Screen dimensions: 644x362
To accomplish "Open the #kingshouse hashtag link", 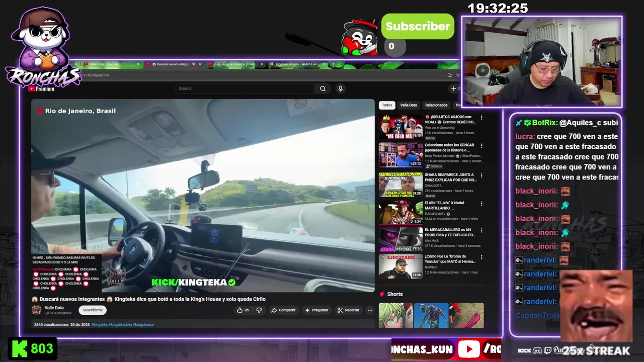I will [x=143, y=325].
